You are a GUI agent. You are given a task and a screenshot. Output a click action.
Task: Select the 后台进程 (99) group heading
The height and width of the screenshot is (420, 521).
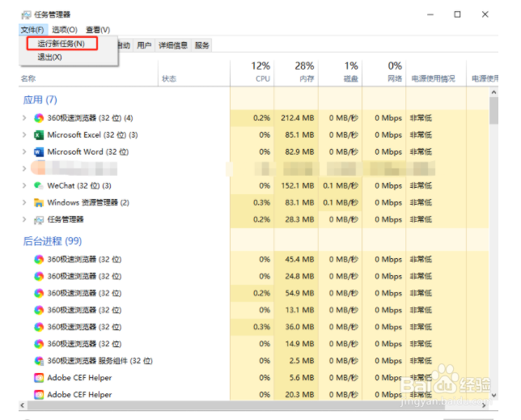click(53, 241)
